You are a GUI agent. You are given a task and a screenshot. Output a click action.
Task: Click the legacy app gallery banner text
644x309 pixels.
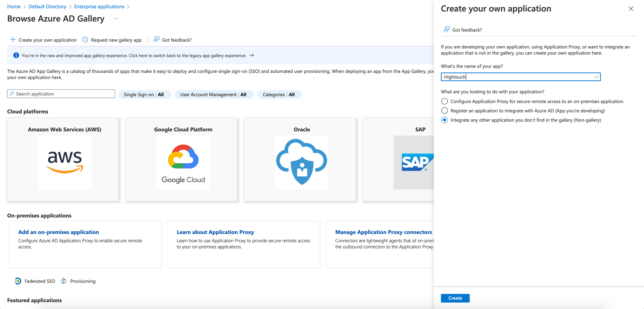click(x=134, y=55)
